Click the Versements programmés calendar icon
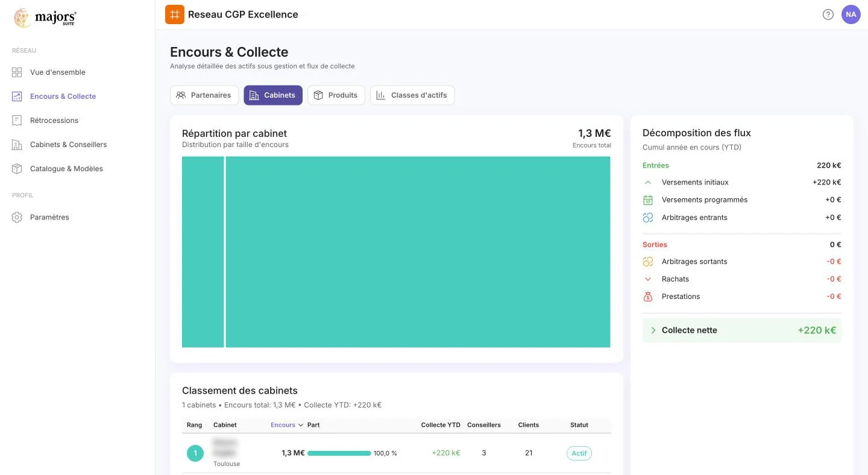Image resolution: width=868 pixels, height=475 pixels. click(x=648, y=200)
